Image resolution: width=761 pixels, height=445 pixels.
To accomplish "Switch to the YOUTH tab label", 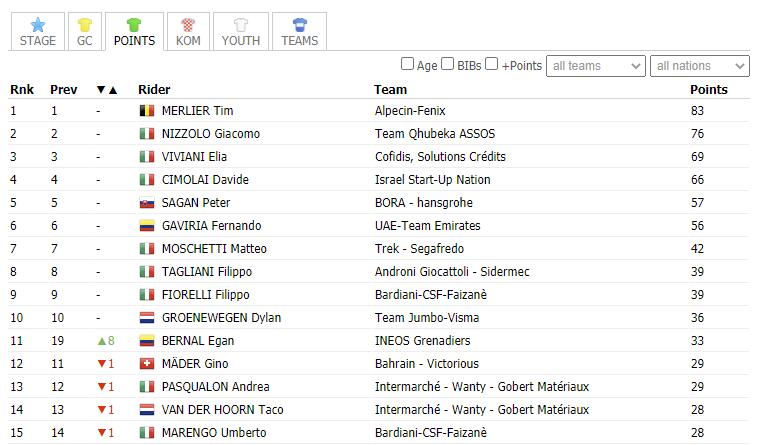I will pos(241,41).
